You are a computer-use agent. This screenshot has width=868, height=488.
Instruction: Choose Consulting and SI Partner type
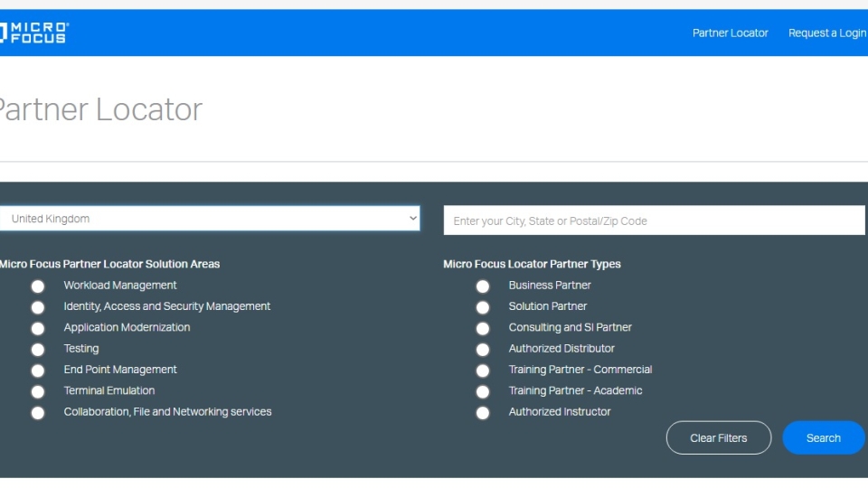tap(483, 329)
